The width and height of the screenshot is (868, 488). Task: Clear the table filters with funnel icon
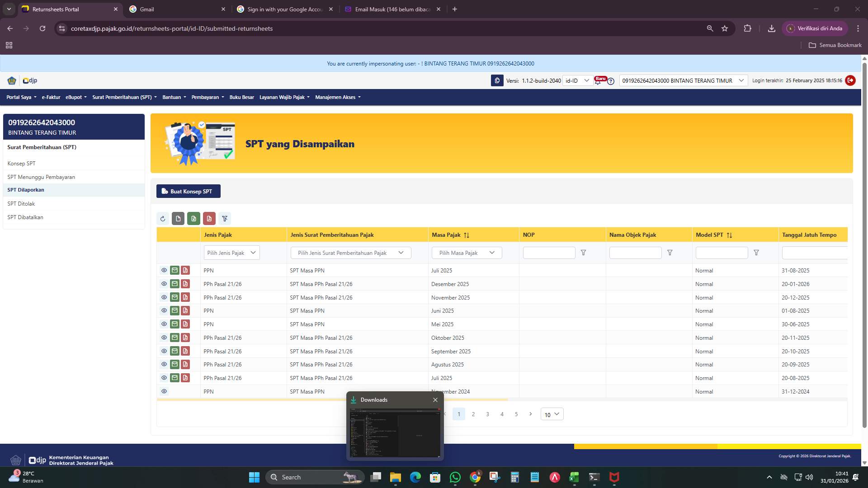225,219
